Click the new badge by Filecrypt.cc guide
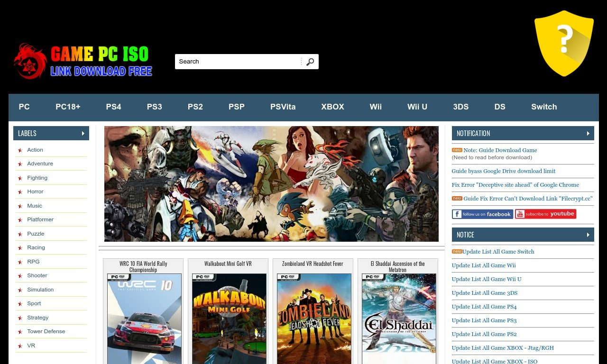The width and height of the screenshot is (607, 364). point(457,198)
